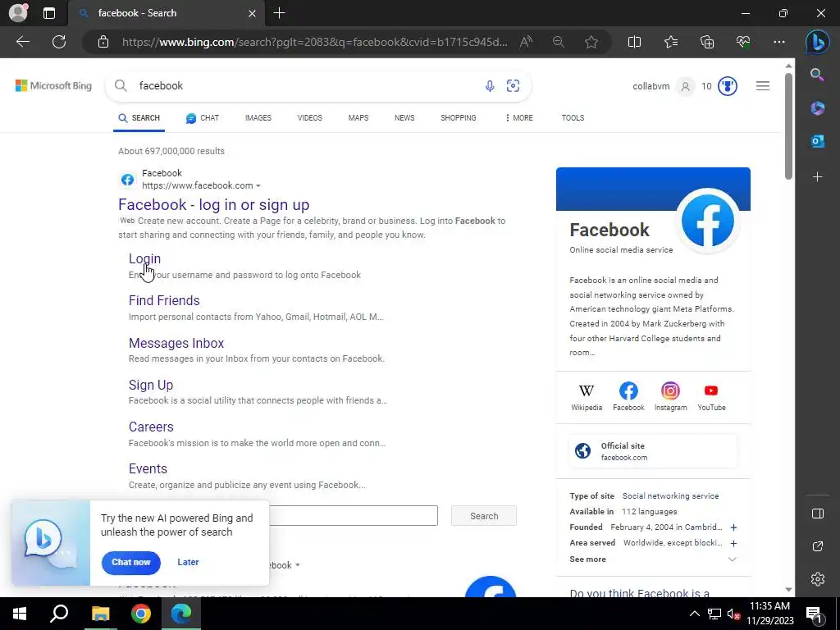Switch to the VIDEOS tab
Image resolution: width=840 pixels, height=630 pixels.
pyautogui.click(x=309, y=118)
